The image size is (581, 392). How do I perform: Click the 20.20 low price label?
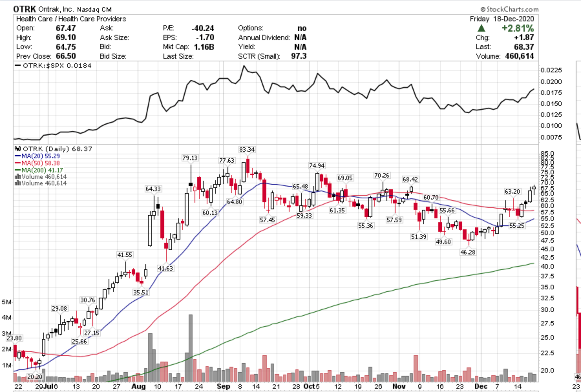[35, 377]
